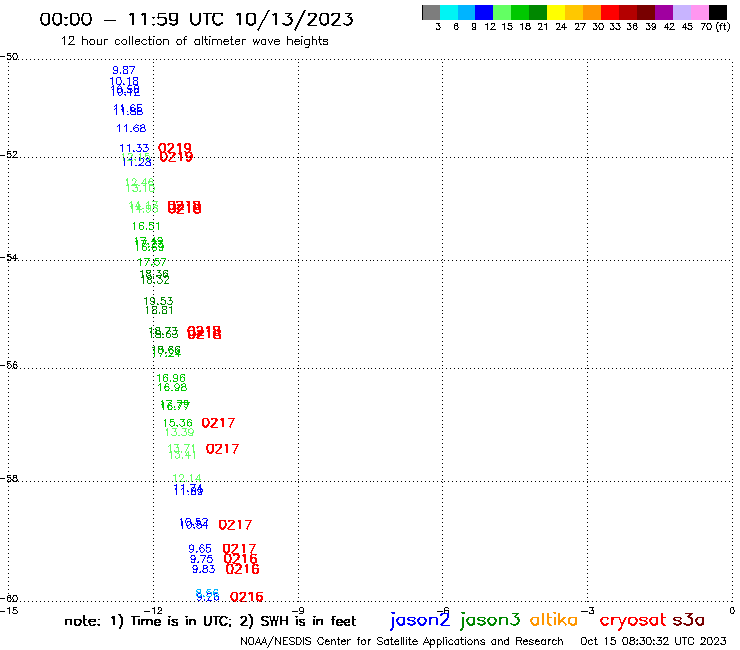The image size is (740, 650).
Task: Select the wave height value 18.81
Action: point(159,311)
